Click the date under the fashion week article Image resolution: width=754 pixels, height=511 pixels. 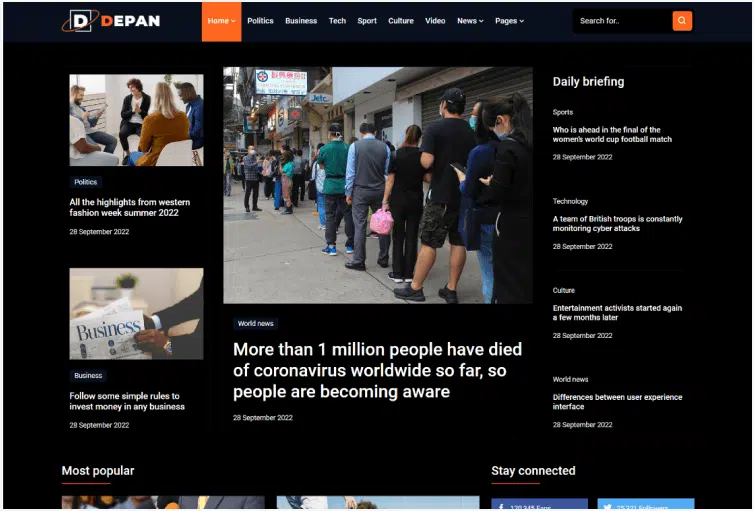99,232
